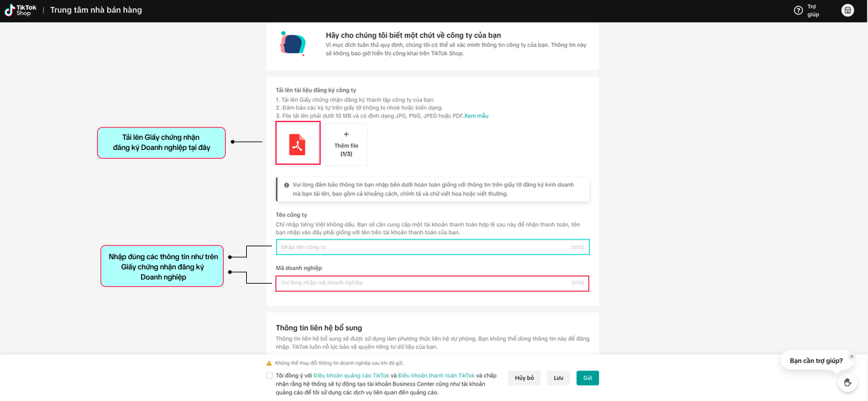Image resolution: width=868 pixels, height=401 pixels.
Task: Open 'Điều khoản thanh toán TikTok' link
Action: pyautogui.click(x=436, y=375)
